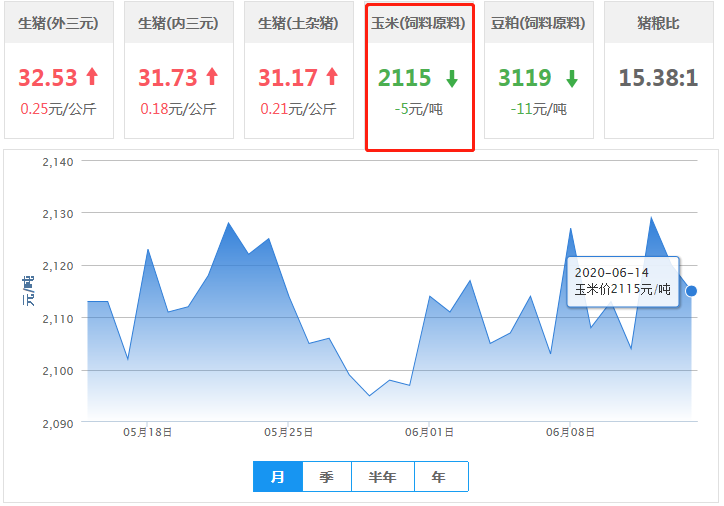Click the 05月25日 x-axis date label
This screenshot has width=724, height=506.
(288, 433)
